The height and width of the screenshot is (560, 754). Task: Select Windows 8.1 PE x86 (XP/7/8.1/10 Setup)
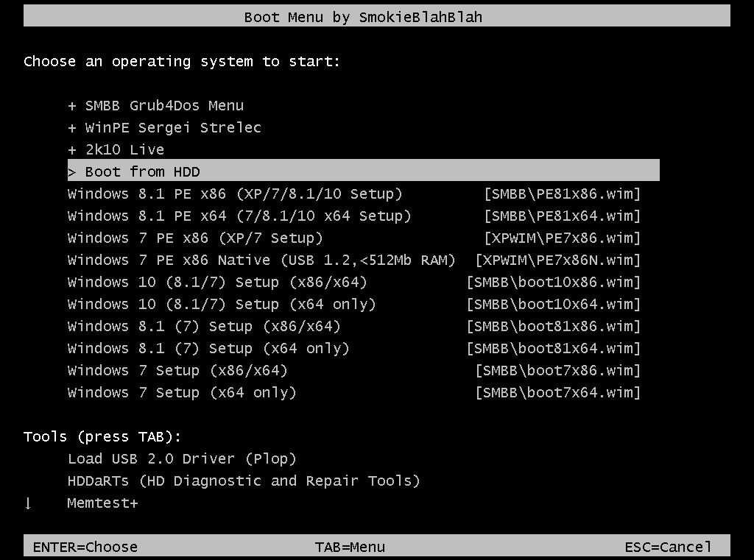point(235,194)
